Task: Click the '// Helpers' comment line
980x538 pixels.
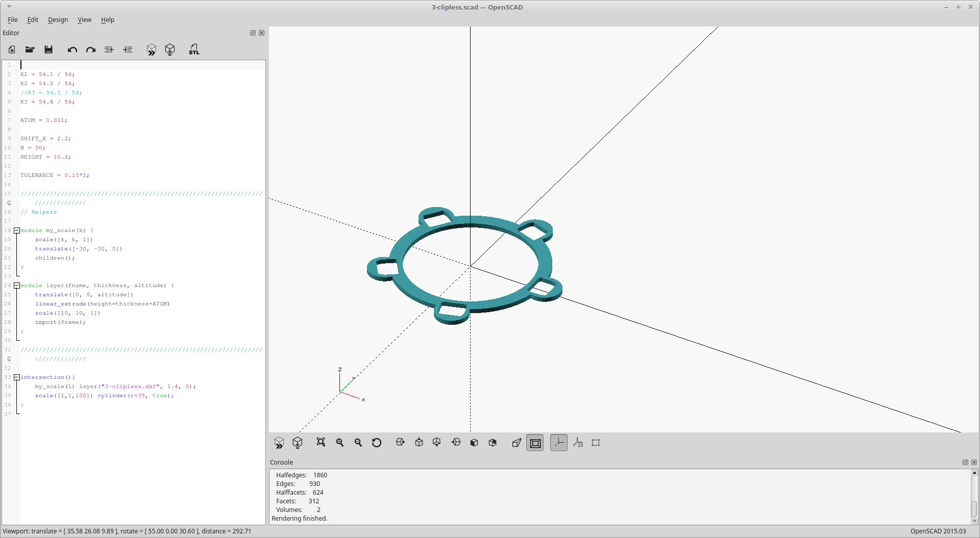Action: pos(39,212)
